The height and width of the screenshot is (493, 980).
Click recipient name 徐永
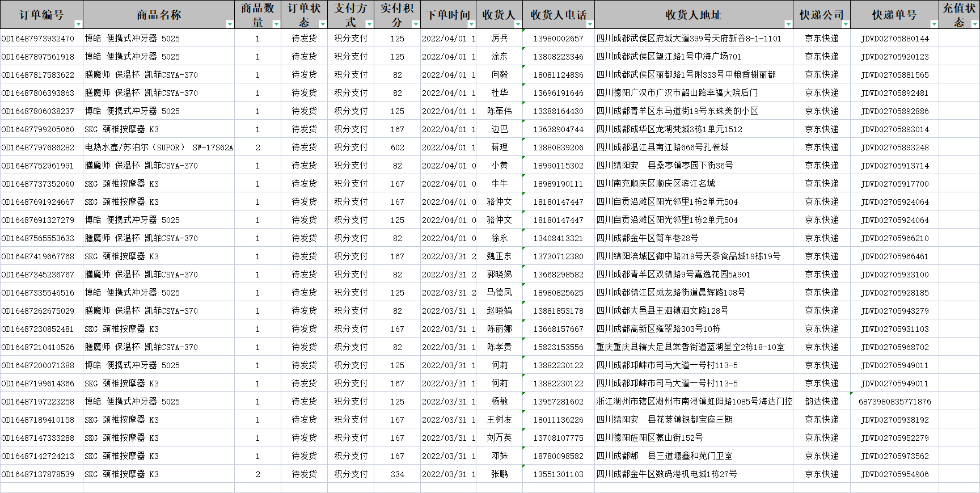[500, 238]
